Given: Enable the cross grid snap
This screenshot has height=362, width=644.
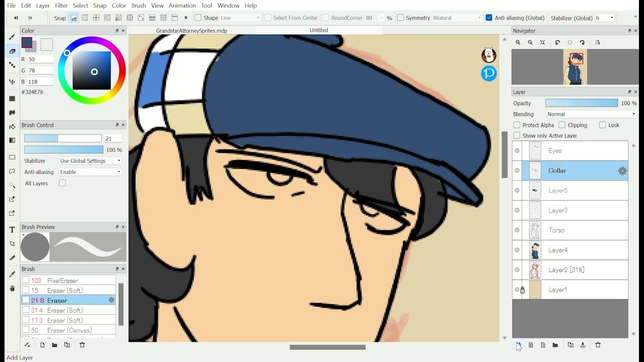Looking at the screenshot, I should click(x=97, y=18).
